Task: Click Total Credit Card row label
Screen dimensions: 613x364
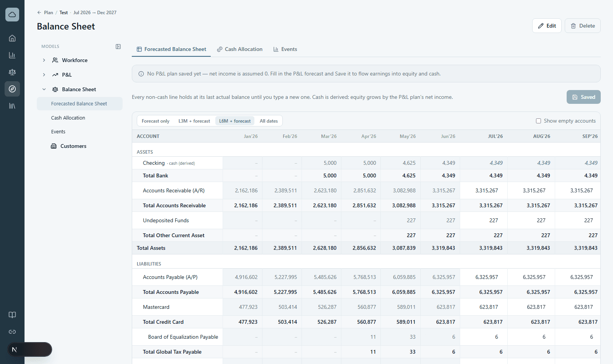Action: (x=163, y=322)
